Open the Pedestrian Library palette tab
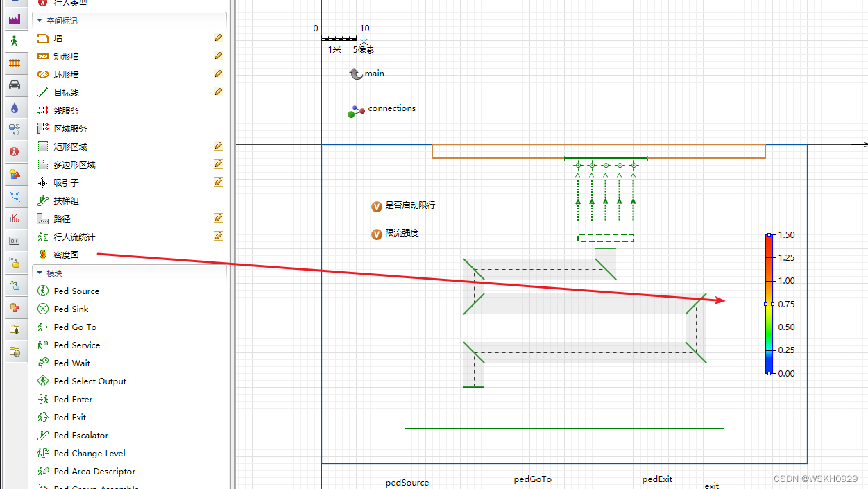Screen dimensions: 868x489 [14, 41]
